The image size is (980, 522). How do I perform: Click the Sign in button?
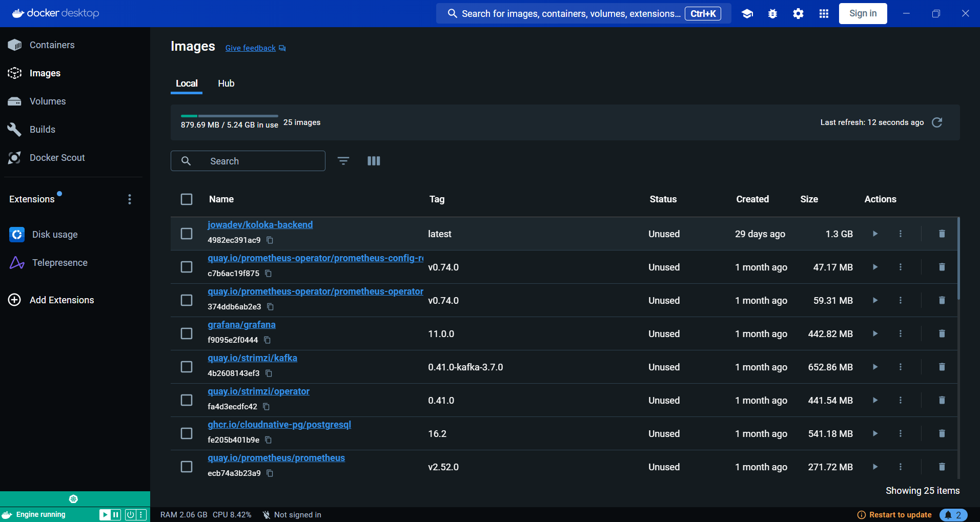click(x=863, y=13)
